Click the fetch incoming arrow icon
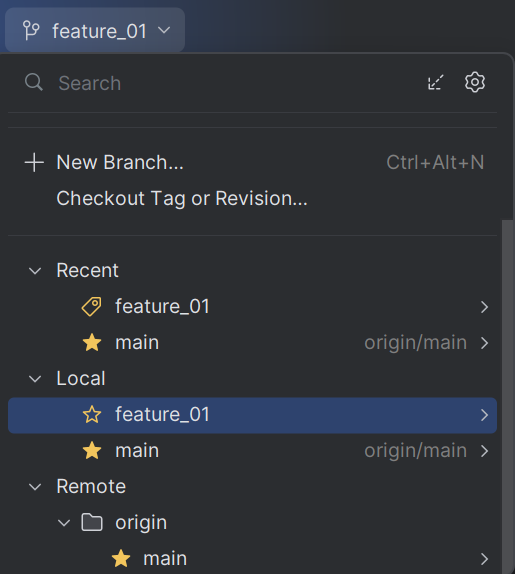This screenshot has height=574, width=515. pos(436,82)
